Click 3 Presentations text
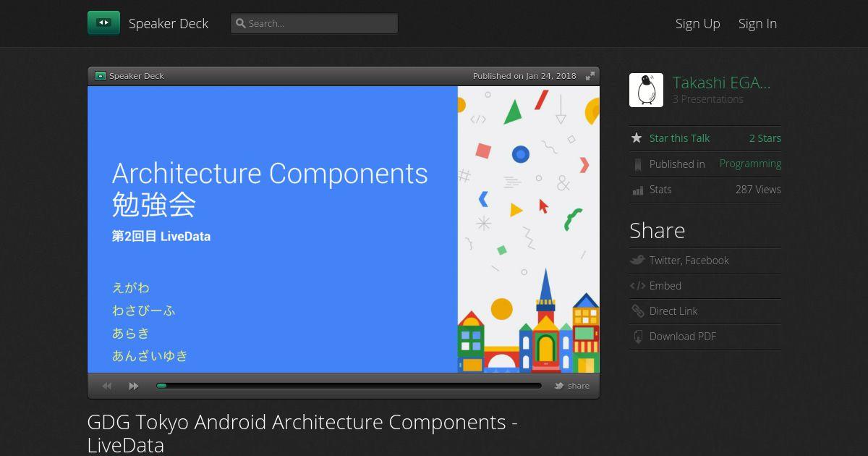The image size is (868, 456). click(708, 99)
